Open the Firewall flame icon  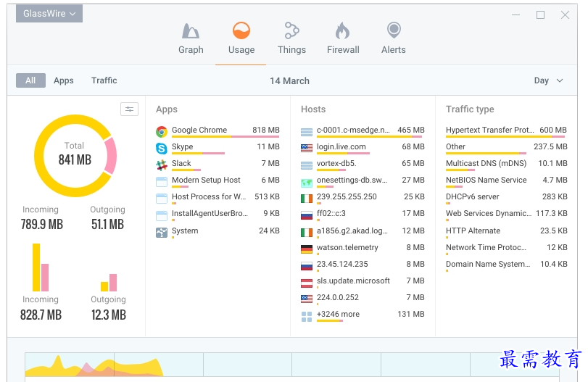click(342, 30)
